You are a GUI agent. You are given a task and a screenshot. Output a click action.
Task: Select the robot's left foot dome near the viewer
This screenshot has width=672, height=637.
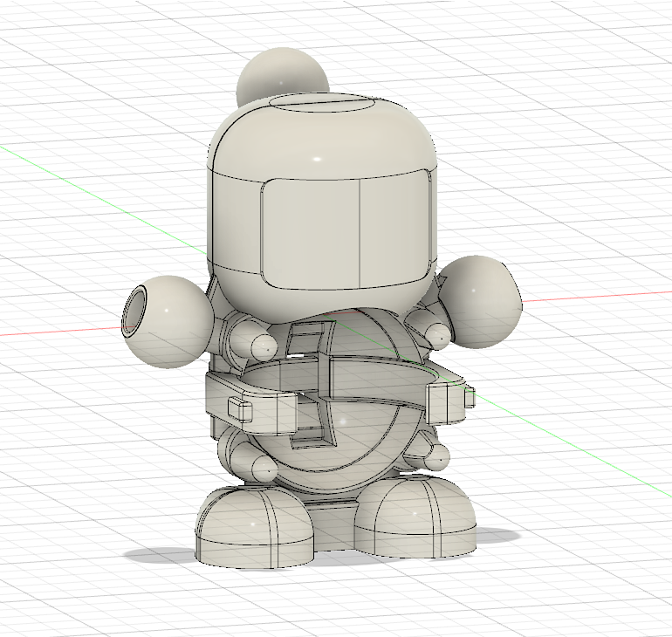(x=253, y=527)
